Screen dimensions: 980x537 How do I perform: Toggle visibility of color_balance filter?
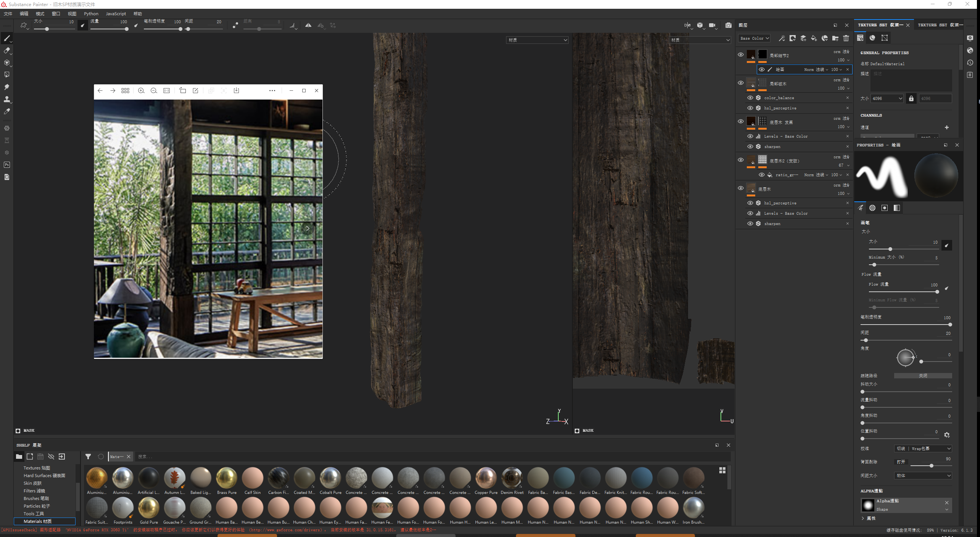[750, 98]
